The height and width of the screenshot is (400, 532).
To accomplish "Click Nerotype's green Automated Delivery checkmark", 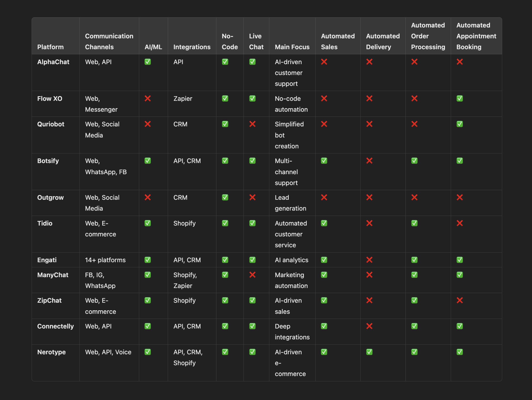I will 369,352.
